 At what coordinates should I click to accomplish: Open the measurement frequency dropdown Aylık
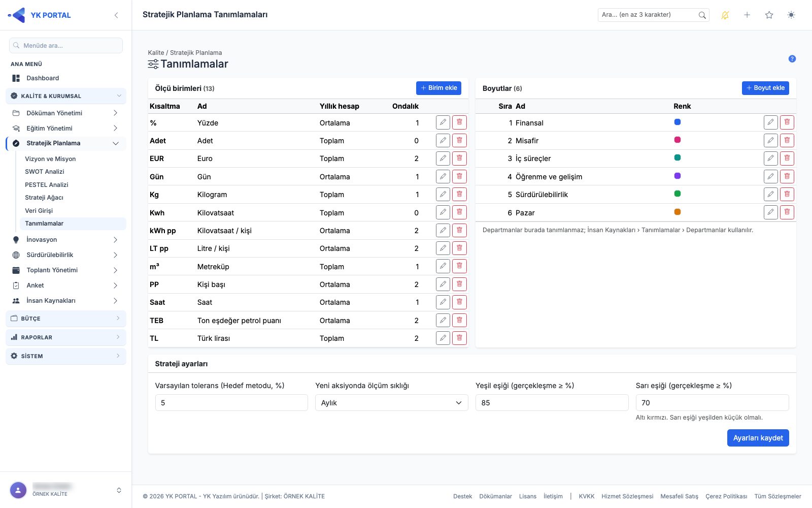coord(391,403)
